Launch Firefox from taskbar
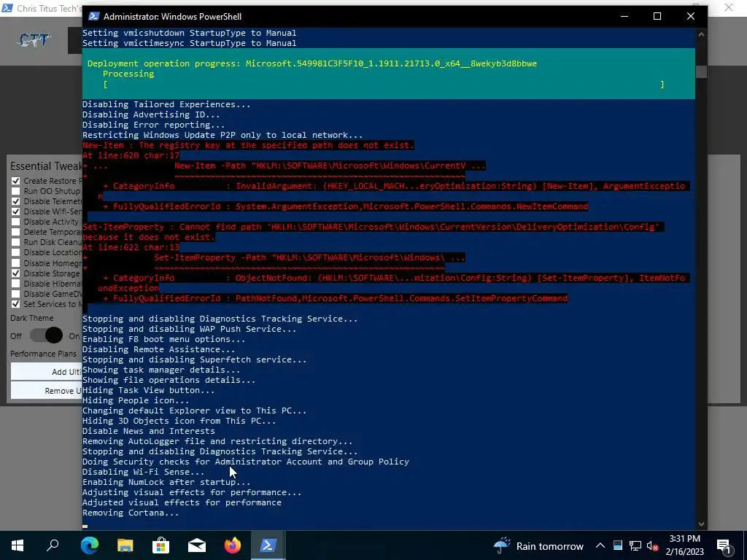This screenshot has height=560, width=747. (x=233, y=545)
